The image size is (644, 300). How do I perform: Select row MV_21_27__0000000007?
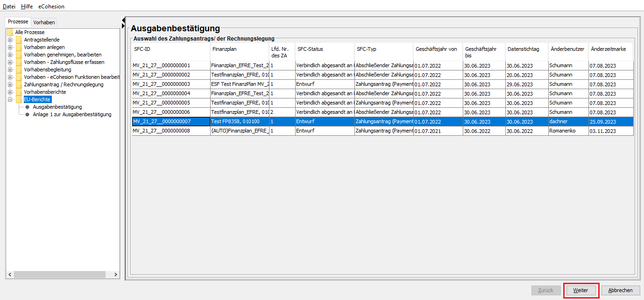coord(382,121)
